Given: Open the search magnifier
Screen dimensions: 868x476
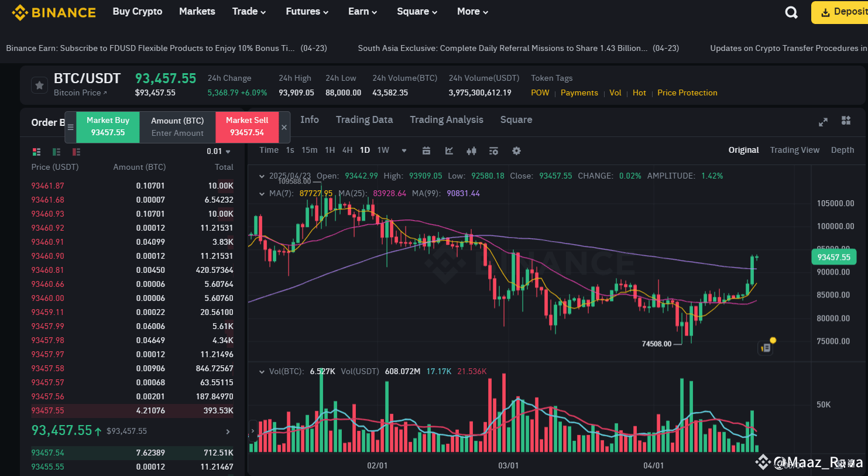Looking at the screenshot, I should (791, 12).
